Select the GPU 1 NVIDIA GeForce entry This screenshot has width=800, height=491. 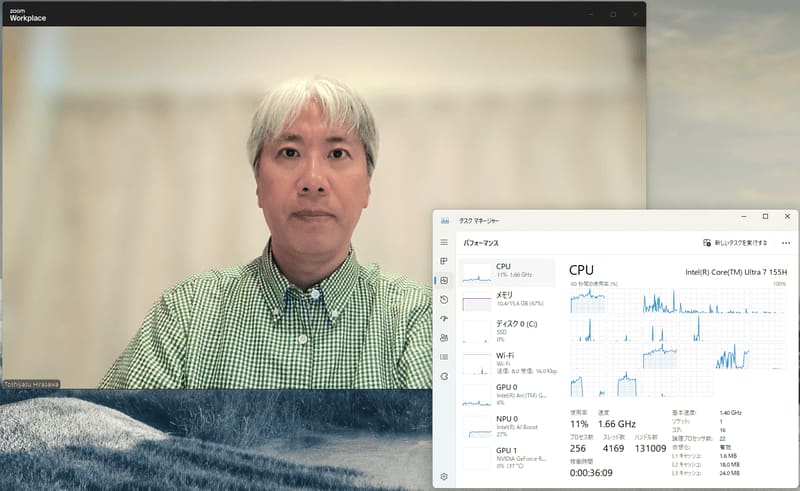coord(507,458)
